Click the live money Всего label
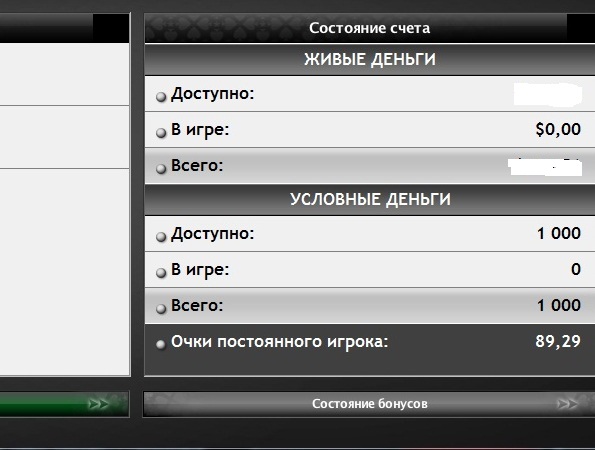 [x=197, y=165]
